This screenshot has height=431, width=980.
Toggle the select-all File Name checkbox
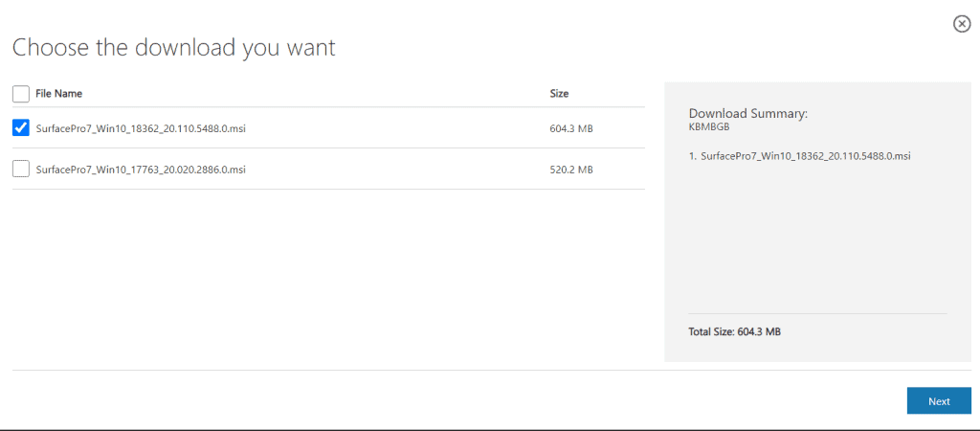pos(20,94)
